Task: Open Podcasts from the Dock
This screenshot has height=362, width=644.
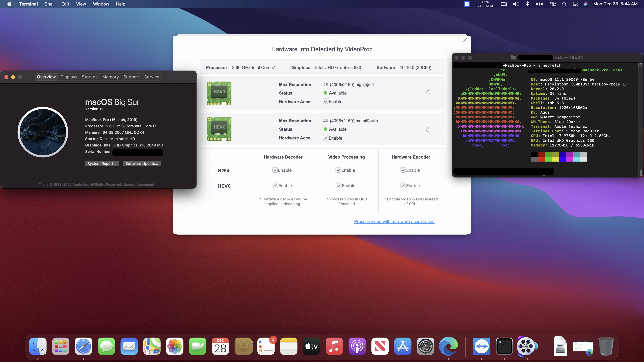Action: pyautogui.click(x=357, y=346)
